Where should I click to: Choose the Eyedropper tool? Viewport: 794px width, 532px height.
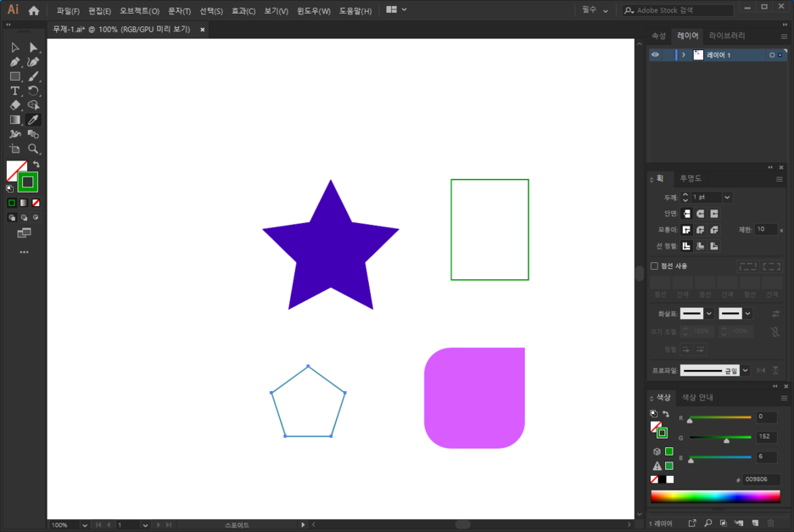33,120
